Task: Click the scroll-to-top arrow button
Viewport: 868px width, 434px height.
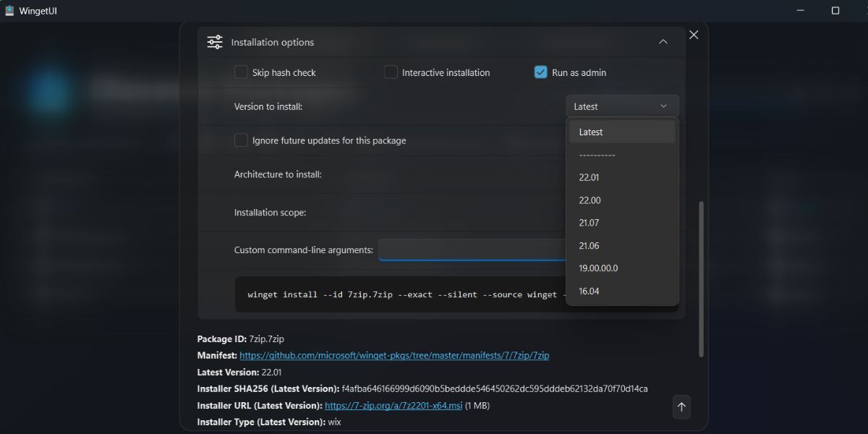Action: coord(681,407)
